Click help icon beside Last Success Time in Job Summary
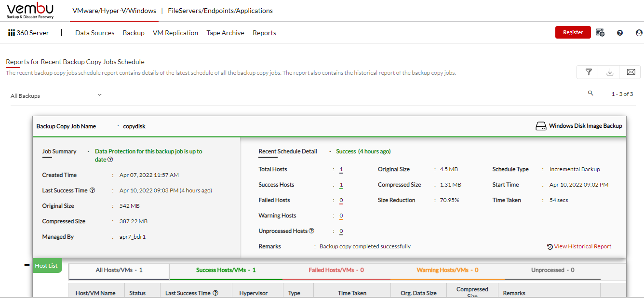The image size is (644, 298). (93, 190)
